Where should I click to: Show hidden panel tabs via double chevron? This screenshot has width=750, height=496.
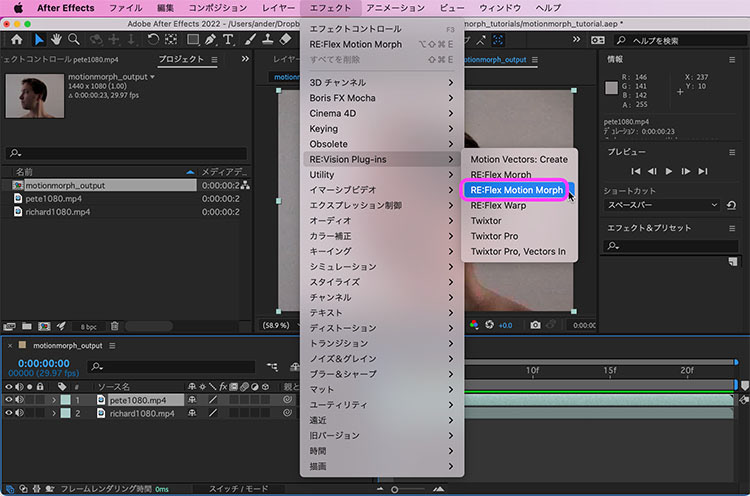[245, 59]
